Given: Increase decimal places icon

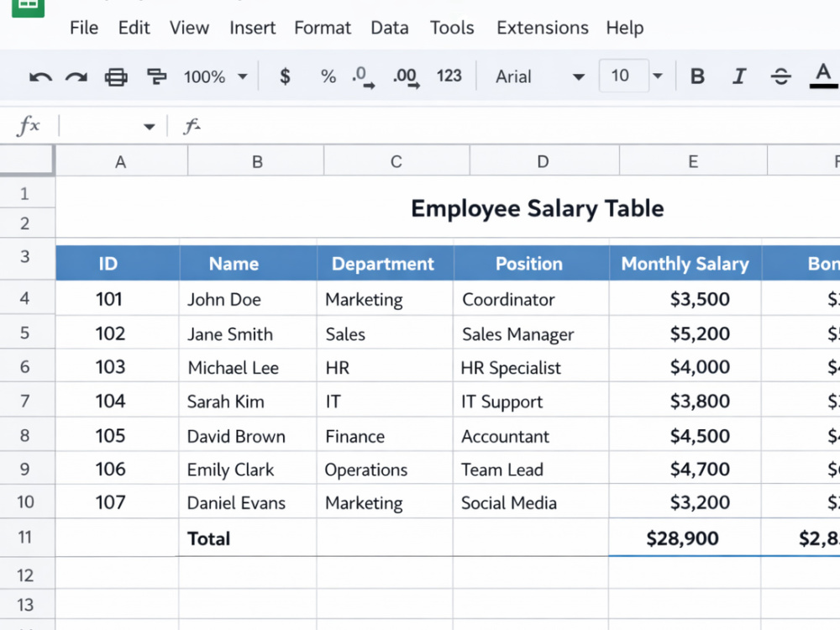Looking at the screenshot, I should pos(407,77).
